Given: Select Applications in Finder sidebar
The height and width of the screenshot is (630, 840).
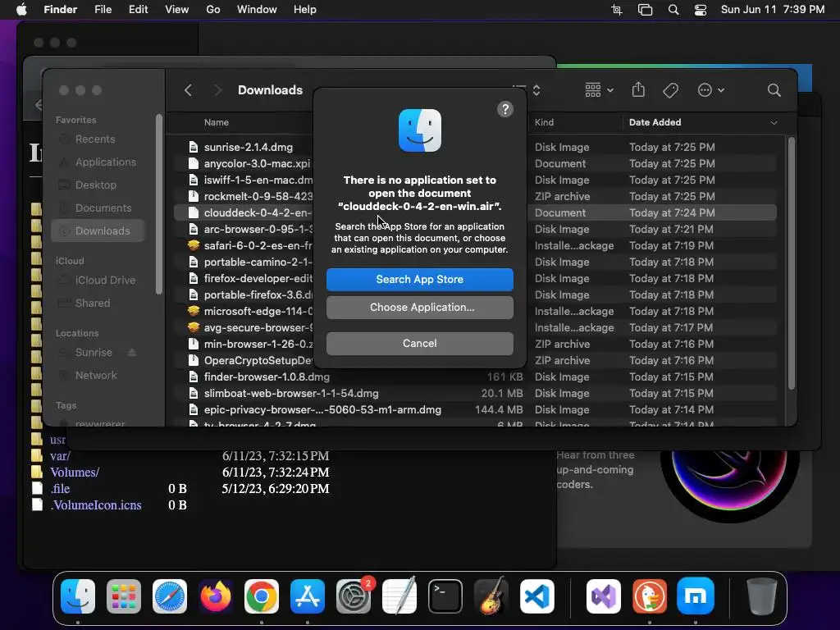Looking at the screenshot, I should point(98,162).
